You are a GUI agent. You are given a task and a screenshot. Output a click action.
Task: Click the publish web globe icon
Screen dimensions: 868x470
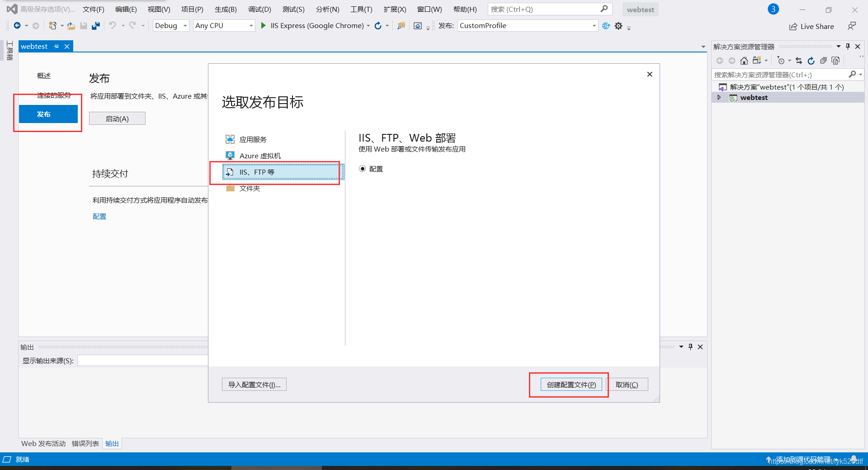[606, 26]
